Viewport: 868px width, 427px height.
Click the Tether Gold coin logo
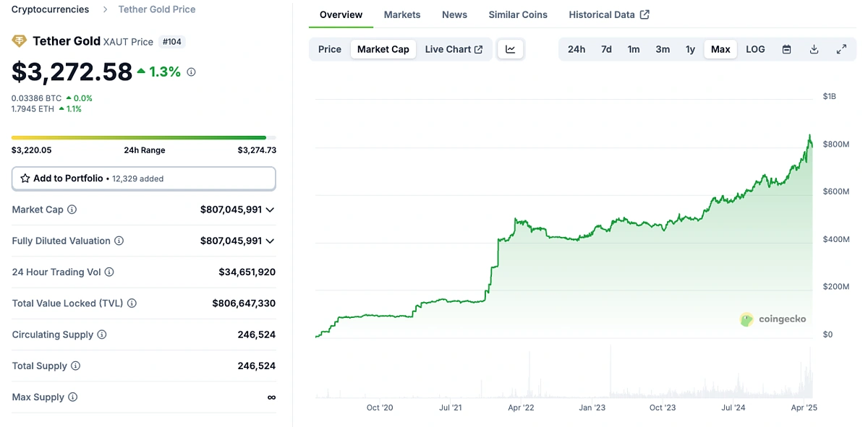coord(19,41)
